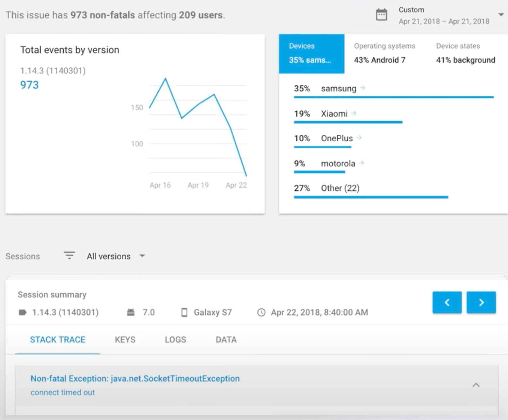Switch to the LOGS tab

coord(175,340)
